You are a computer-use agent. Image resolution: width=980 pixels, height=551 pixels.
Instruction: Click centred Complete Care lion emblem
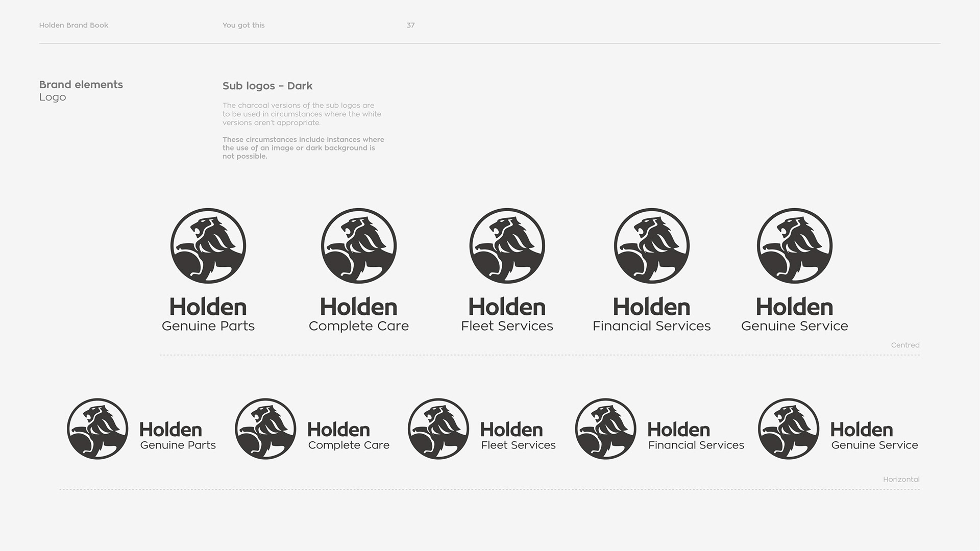[x=359, y=246]
